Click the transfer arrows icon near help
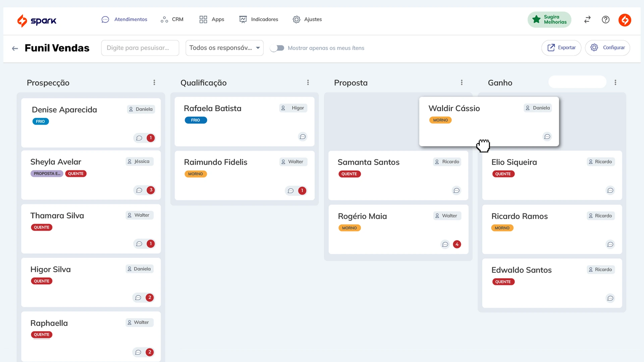Image resolution: width=644 pixels, height=362 pixels. tap(587, 20)
